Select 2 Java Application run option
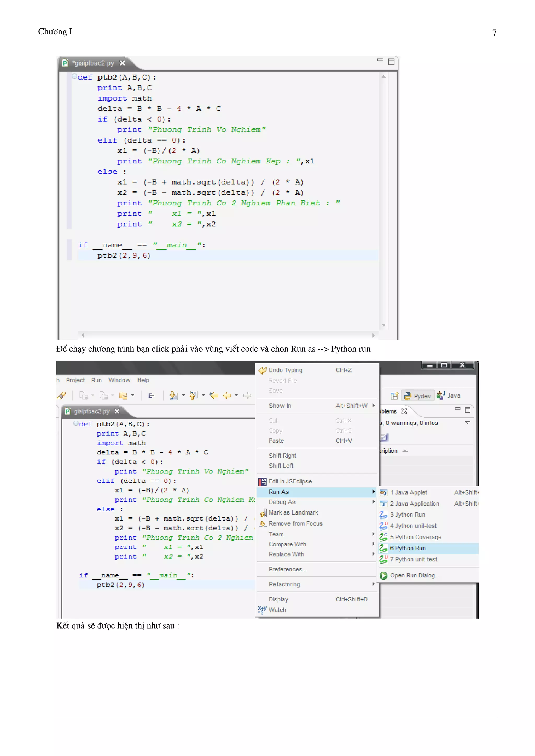The height and width of the screenshot is (756, 535). point(429,504)
